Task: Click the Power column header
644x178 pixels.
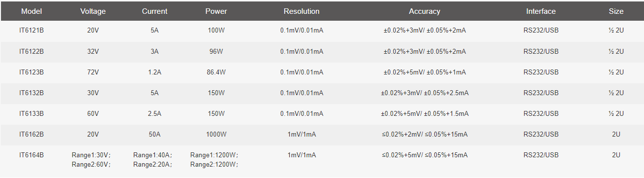Action: click(x=216, y=11)
